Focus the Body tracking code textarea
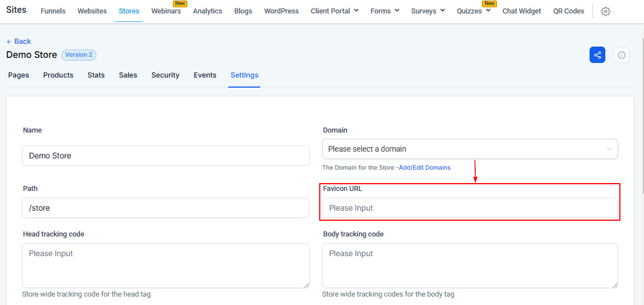 click(x=470, y=266)
